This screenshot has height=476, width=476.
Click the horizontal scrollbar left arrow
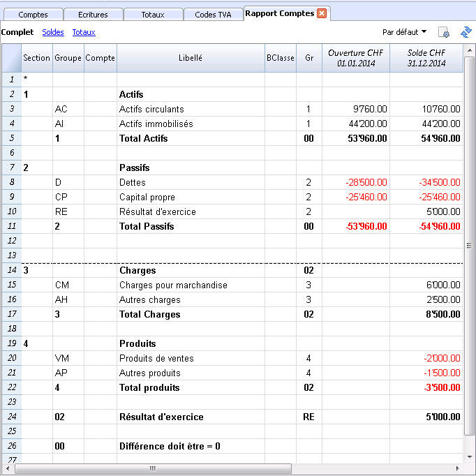click(x=8, y=468)
